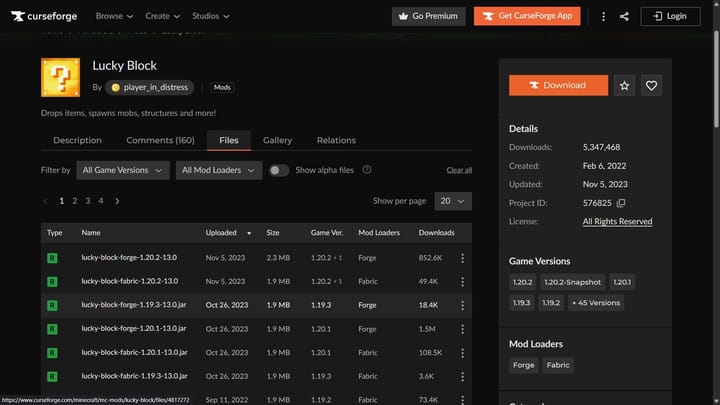720x405 pixels.
Task: Click help icon next to Show alpha files
Action: (x=367, y=170)
